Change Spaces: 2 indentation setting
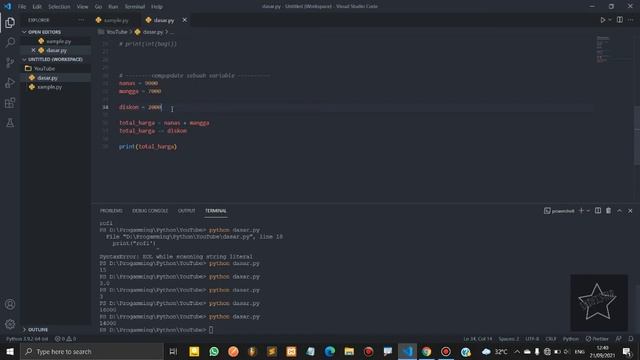640x360 pixels. coord(509,339)
